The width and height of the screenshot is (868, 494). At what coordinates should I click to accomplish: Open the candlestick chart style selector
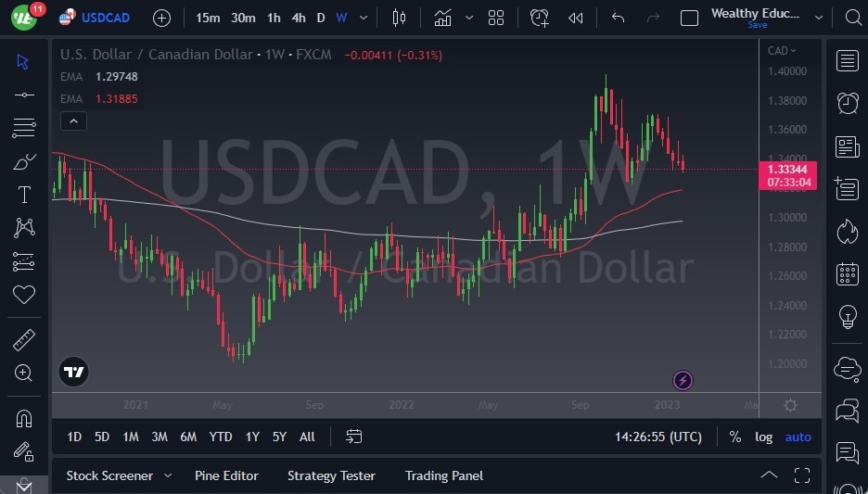click(399, 19)
